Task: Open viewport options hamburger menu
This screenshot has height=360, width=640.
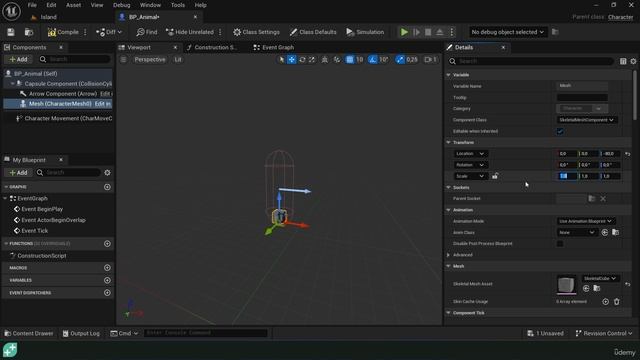Action: click(123, 60)
